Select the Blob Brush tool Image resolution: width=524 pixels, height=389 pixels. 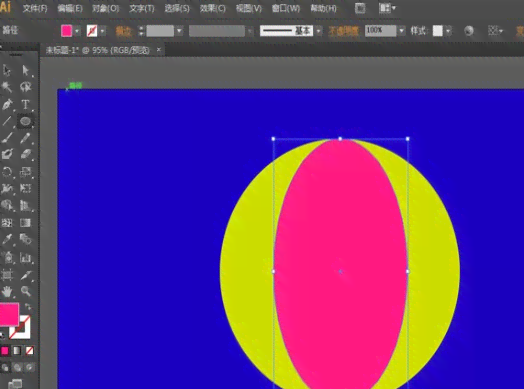[x=7, y=154]
